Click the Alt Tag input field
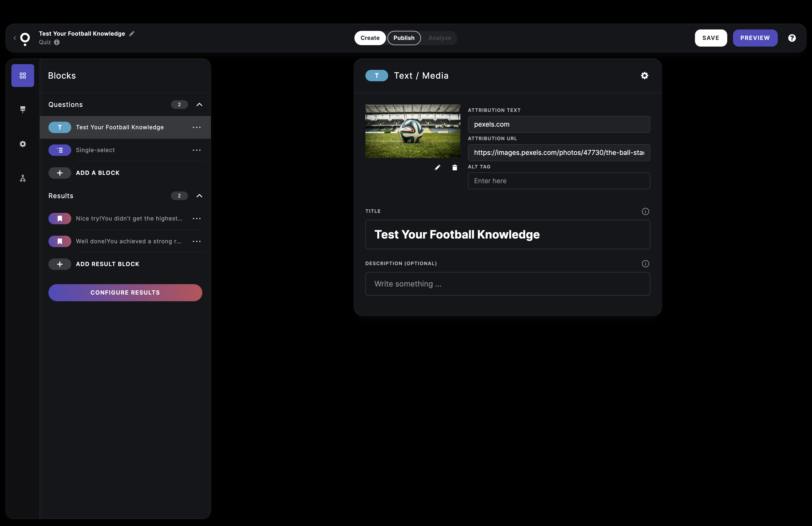This screenshot has height=526, width=812. [558, 181]
